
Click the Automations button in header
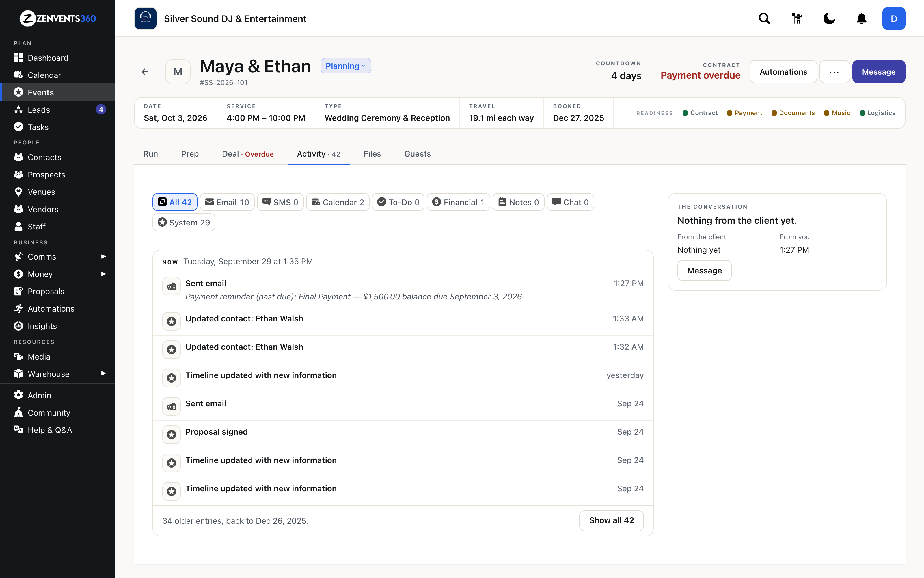pyautogui.click(x=783, y=71)
